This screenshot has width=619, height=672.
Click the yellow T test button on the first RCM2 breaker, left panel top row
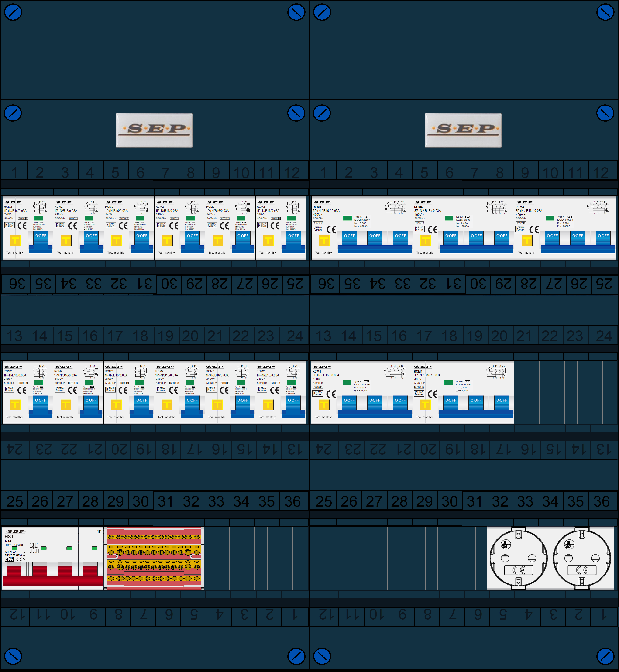(15, 240)
